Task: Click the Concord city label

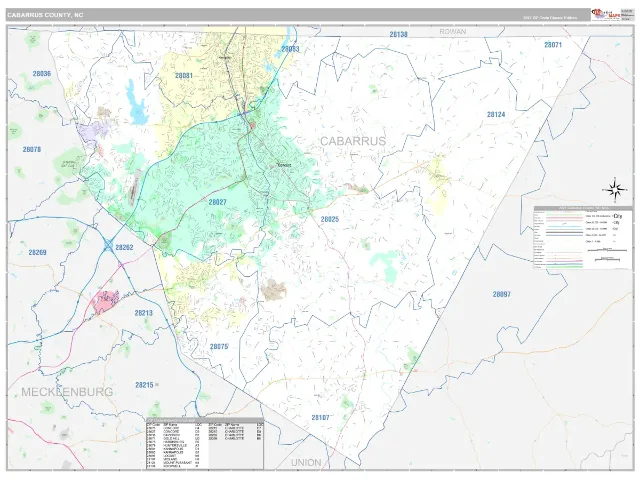Action: (284, 165)
